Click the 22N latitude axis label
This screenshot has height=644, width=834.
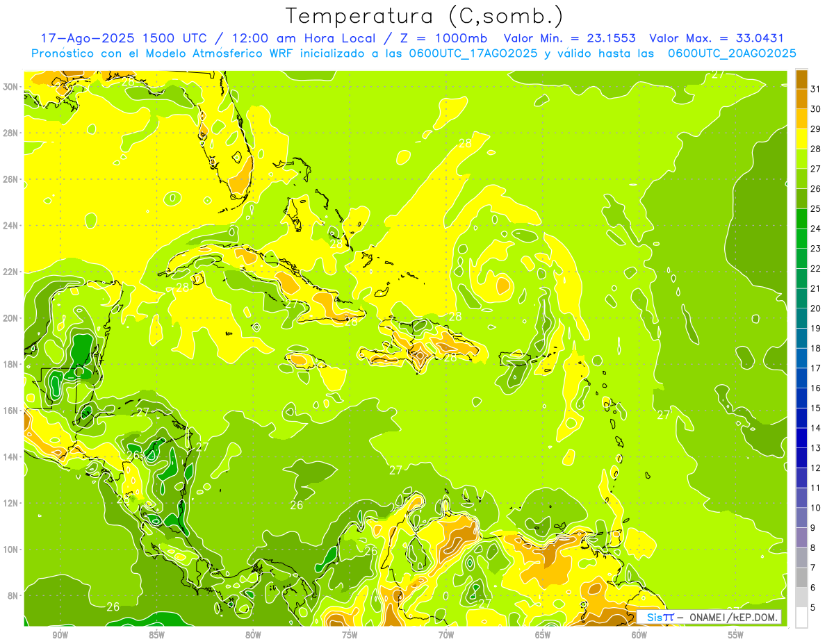tap(12, 272)
